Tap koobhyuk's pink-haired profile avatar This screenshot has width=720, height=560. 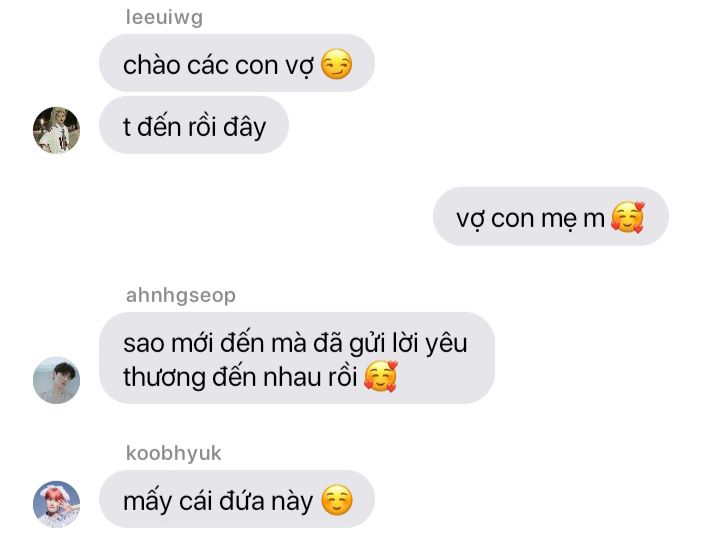(56, 504)
